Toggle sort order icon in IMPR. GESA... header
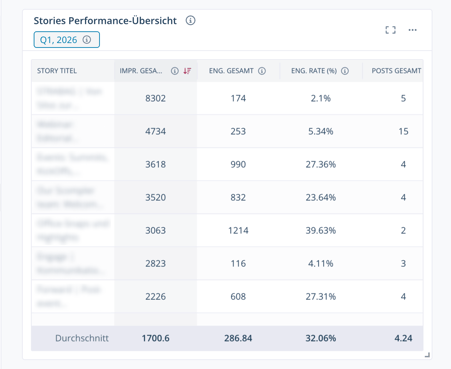This screenshot has height=369, width=451. (x=187, y=71)
